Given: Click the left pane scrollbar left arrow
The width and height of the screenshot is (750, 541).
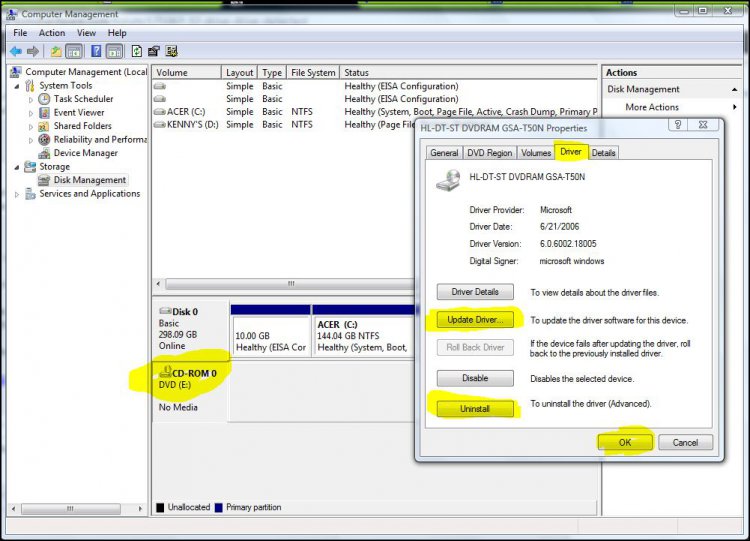Looking at the screenshot, I should pos(13,509).
